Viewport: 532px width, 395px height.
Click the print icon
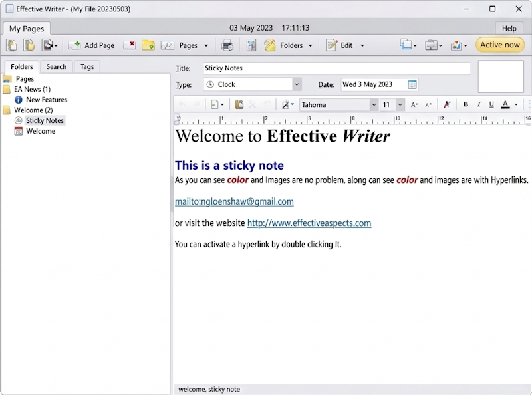pyautogui.click(x=227, y=45)
